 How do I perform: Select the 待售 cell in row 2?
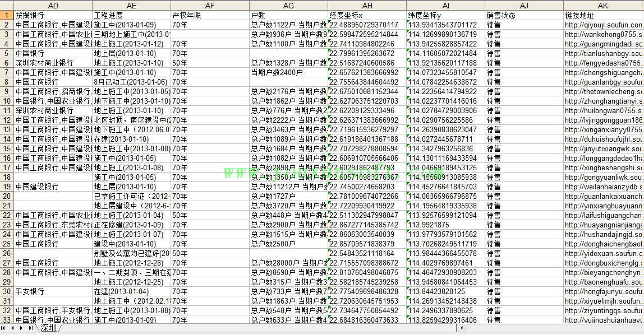tap(524, 25)
